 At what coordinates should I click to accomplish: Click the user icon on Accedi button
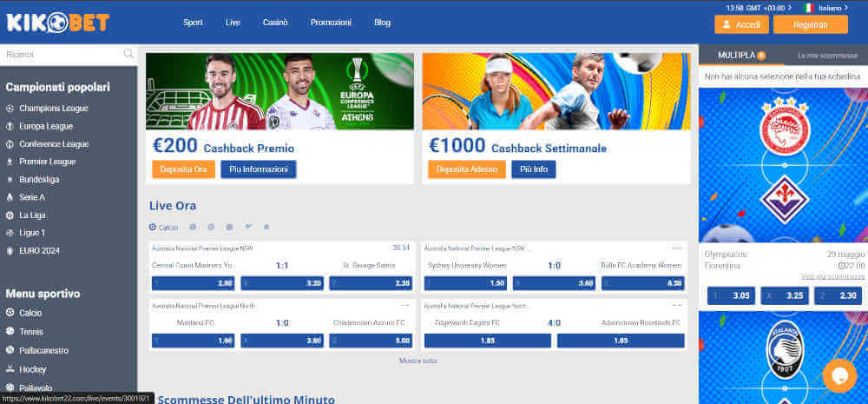point(727,24)
